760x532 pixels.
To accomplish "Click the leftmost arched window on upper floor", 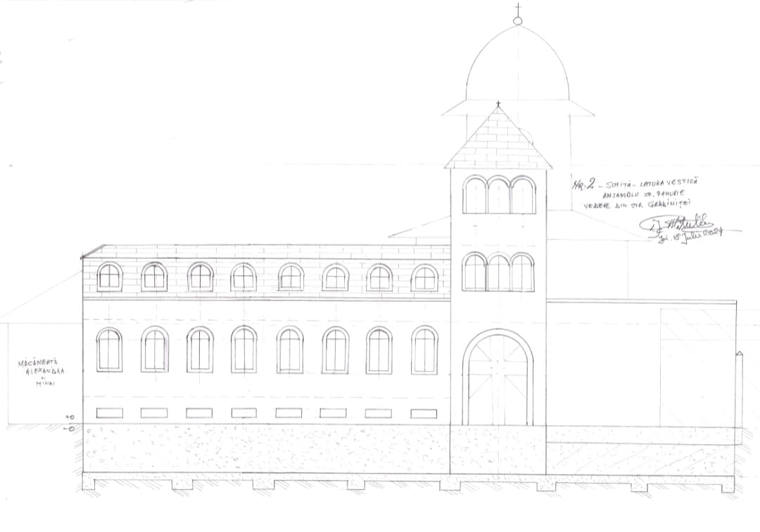I will click(x=109, y=277).
